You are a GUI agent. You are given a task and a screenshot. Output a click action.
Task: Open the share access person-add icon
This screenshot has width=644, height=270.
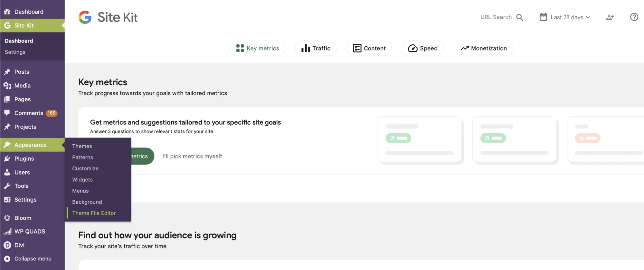pyautogui.click(x=610, y=17)
